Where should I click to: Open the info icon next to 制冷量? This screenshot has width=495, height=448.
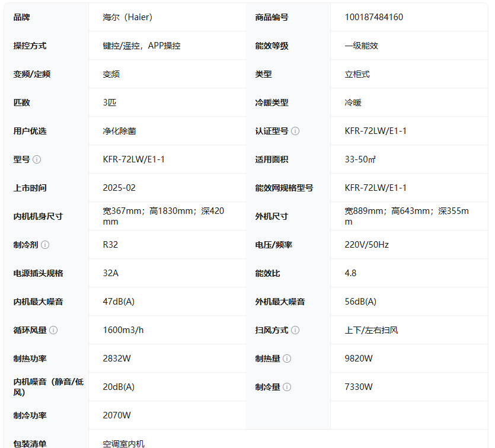pyautogui.click(x=287, y=387)
